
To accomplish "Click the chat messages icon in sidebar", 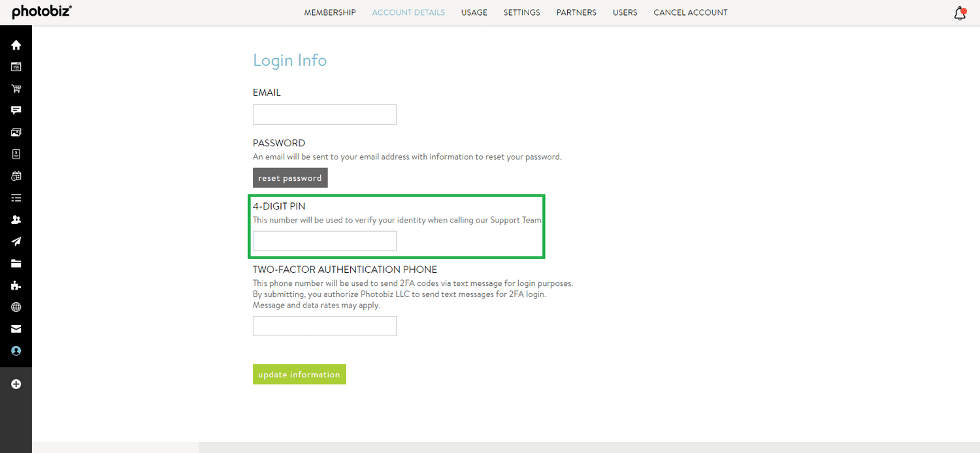I will tap(16, 110).
